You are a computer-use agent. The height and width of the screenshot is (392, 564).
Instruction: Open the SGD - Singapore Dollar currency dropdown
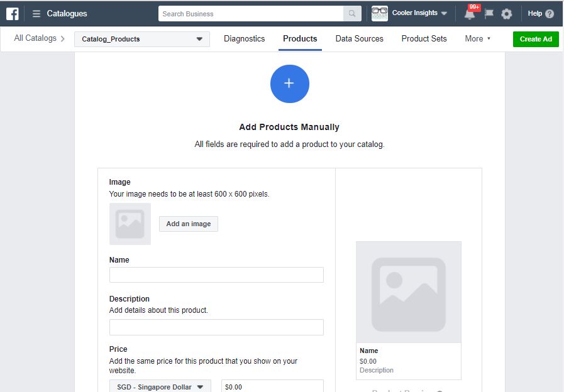coord(160,386)
